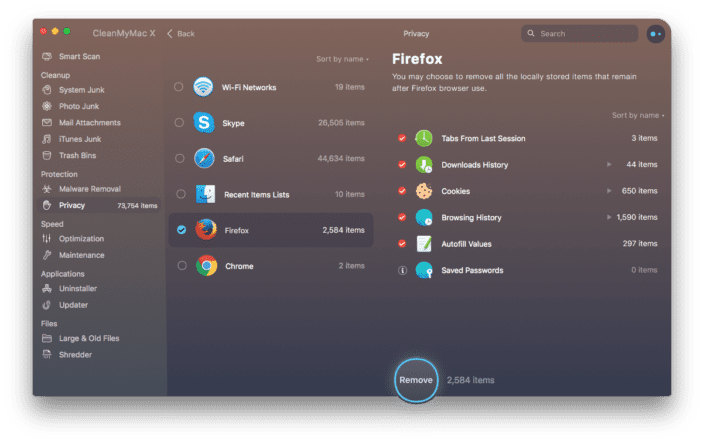Click the Chrome logo icon
This screenshot has width=704, height=443.
207,266
